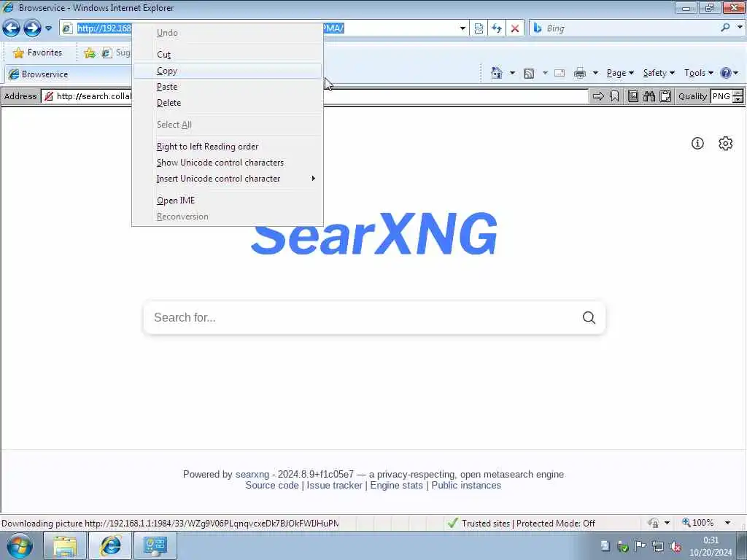
Task: Open the search provider dropdown arrow
Action: pos(740,28)
